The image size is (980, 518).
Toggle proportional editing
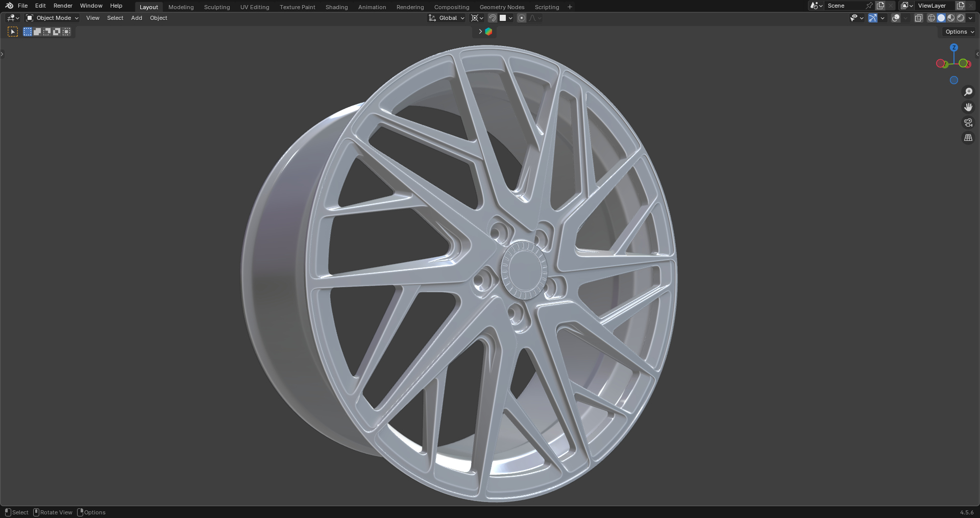(x=521, y=18)
